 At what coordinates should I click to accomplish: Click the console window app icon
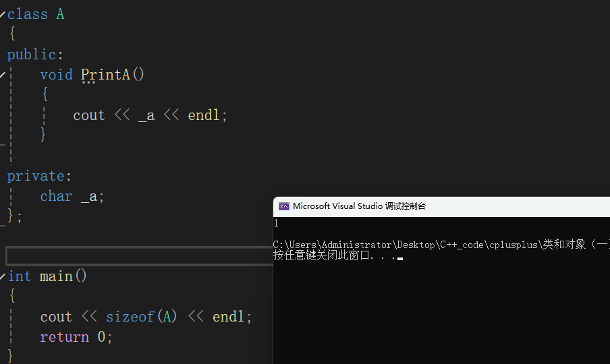[x=284, y=206]
